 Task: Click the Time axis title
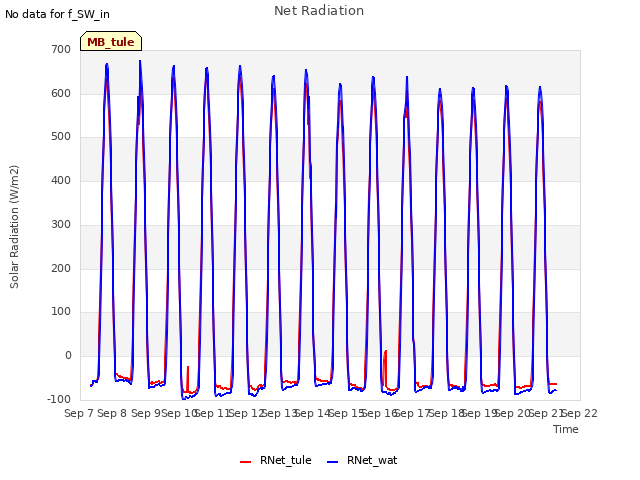566,429
